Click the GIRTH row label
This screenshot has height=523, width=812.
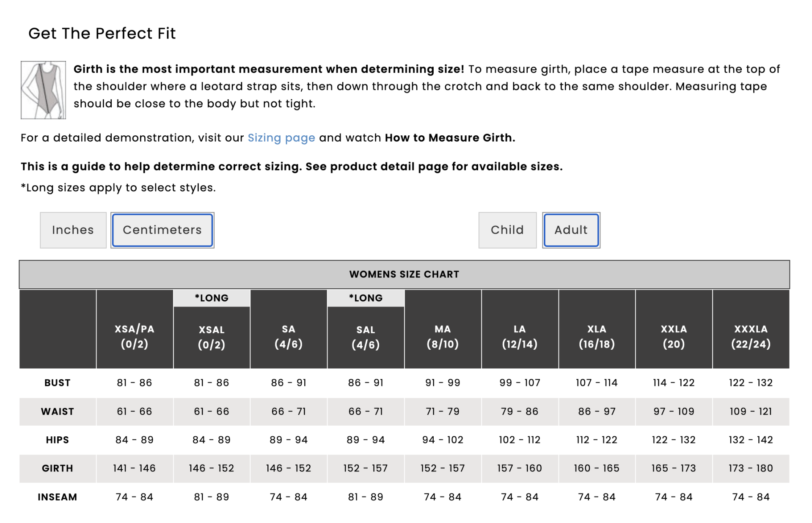pyautogui.click(x=58, y=468)
